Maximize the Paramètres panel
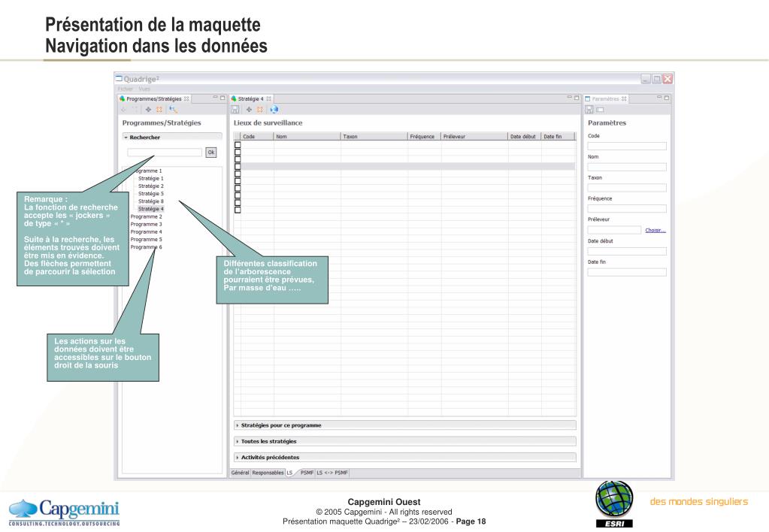769x532 pixels. coord(667,98)
